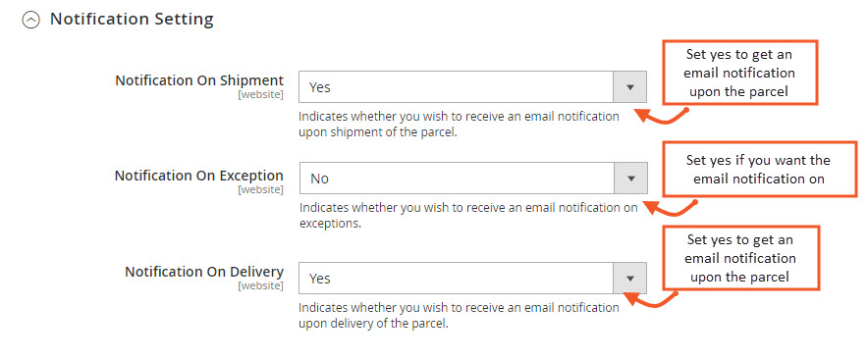
Task: Click the Notification On Delivery label
Action: coord(204,272)
